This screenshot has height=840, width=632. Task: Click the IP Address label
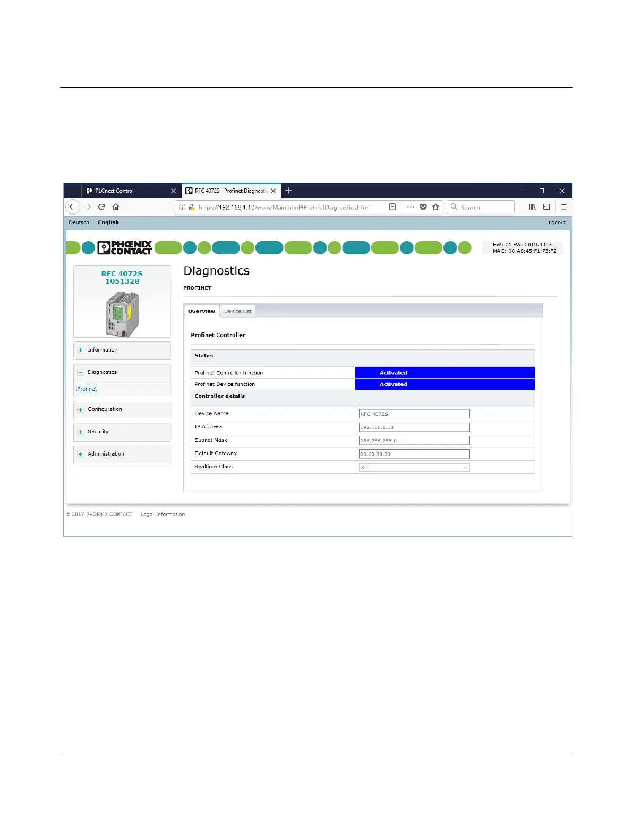(208, 427)
